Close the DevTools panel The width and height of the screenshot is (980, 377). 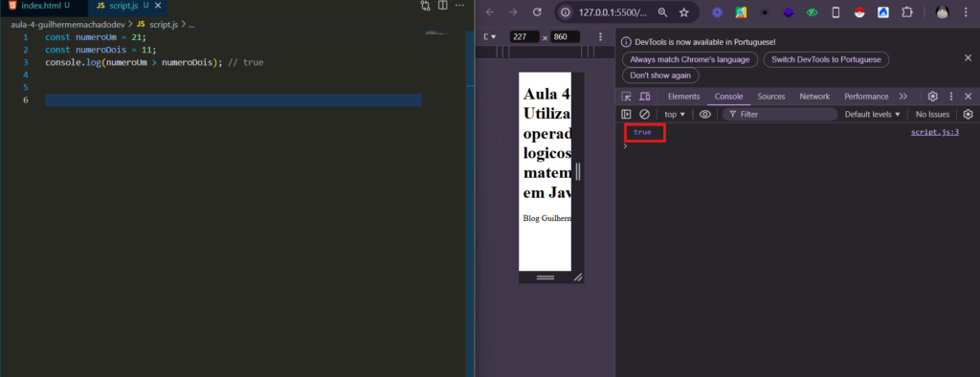click(969, 97)
